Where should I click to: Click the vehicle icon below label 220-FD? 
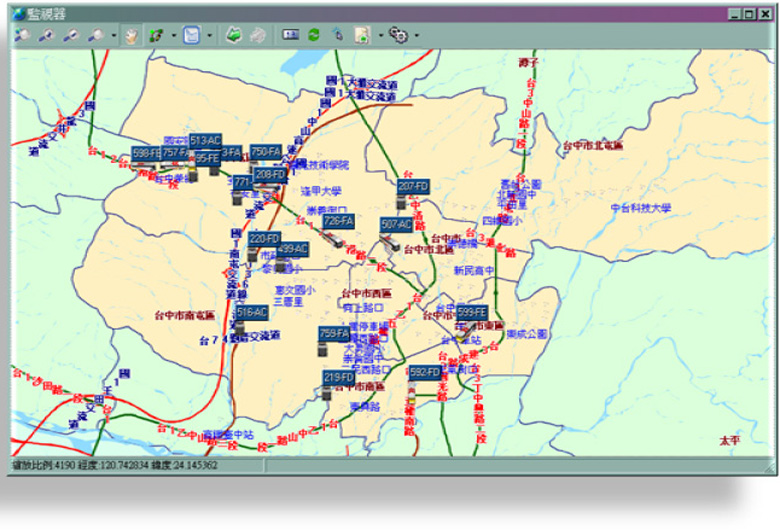(x=252, y=254)
